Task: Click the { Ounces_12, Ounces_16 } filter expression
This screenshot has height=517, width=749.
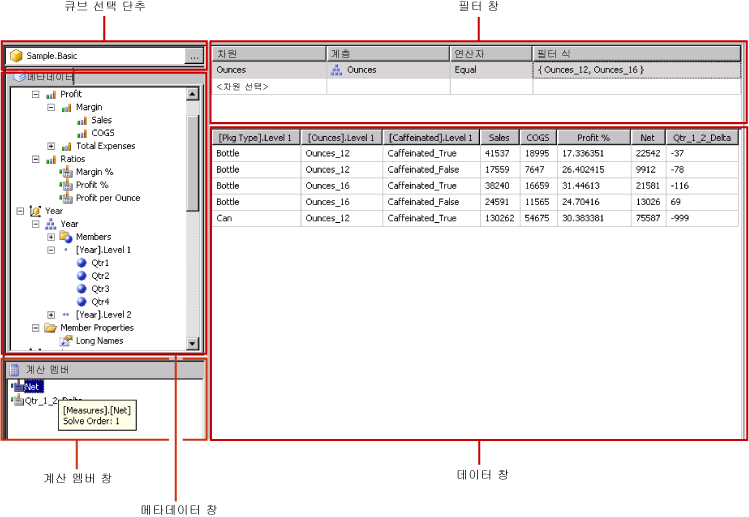Action: click(x=637, y=70)
